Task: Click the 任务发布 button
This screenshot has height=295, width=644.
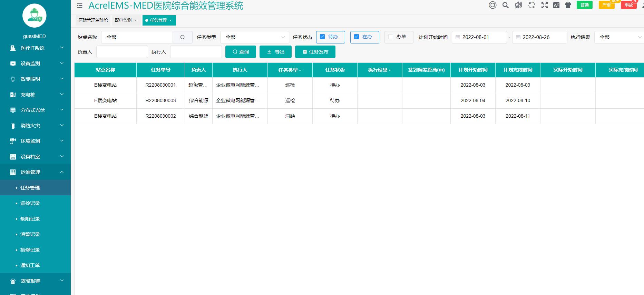Action: coord(315,52)
